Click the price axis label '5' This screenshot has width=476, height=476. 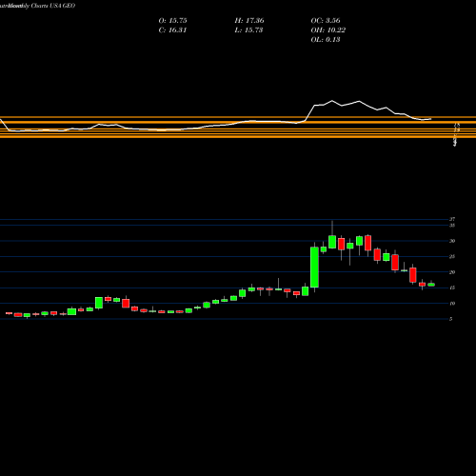pyautogui.click(x=450, y=319)
